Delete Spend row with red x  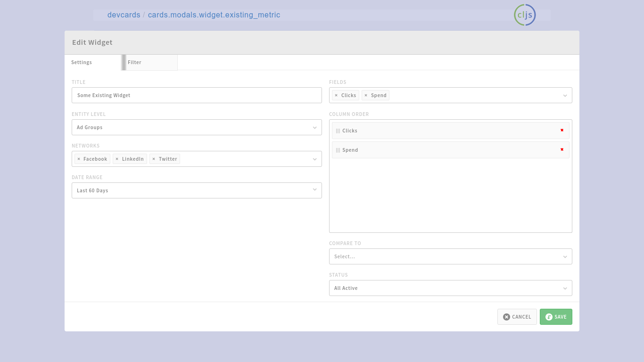click(x=562, y=149)
